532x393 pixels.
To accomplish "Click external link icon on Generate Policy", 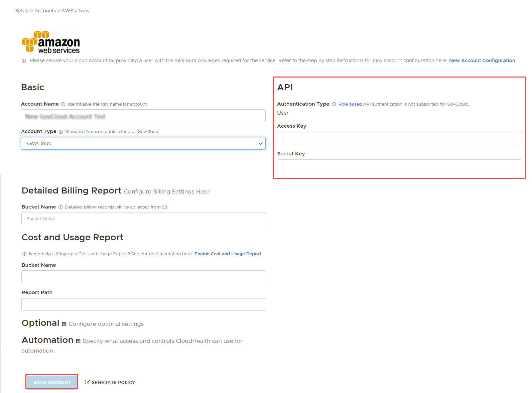I will (x=87, y=382).
